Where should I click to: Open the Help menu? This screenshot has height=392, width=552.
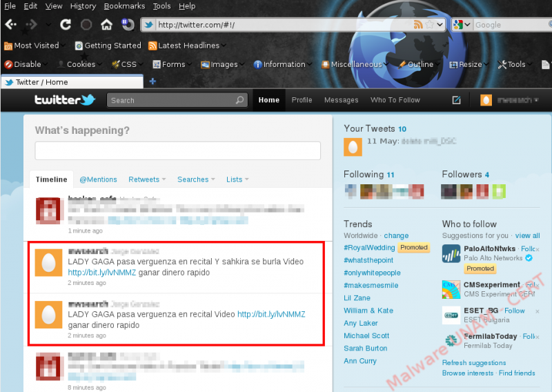pos(187,6)
